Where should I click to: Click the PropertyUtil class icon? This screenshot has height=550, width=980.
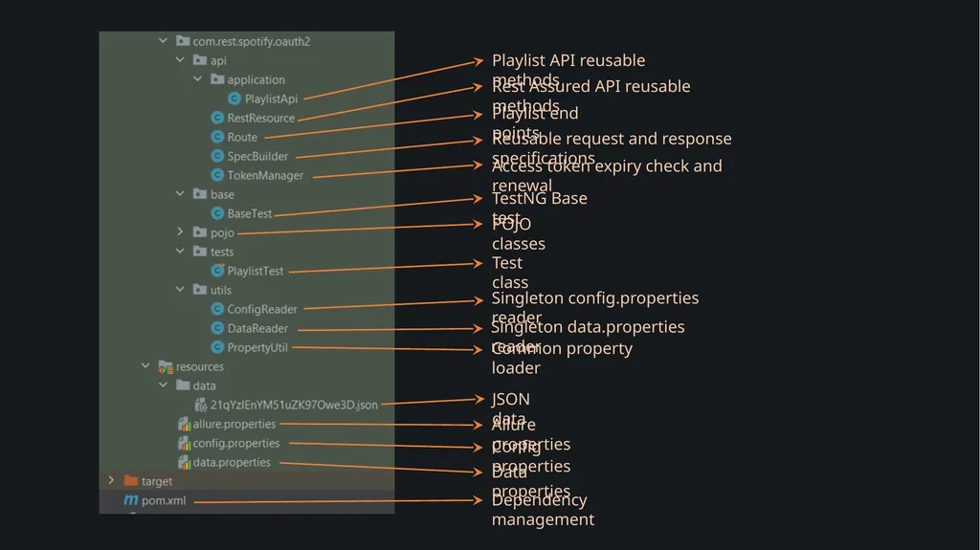click(217, 347)
